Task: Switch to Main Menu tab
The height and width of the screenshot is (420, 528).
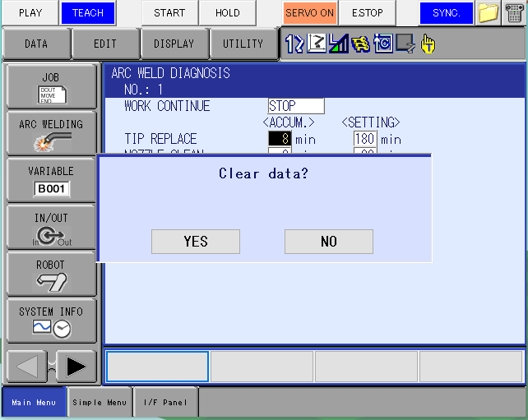Action: coord(34,402)
